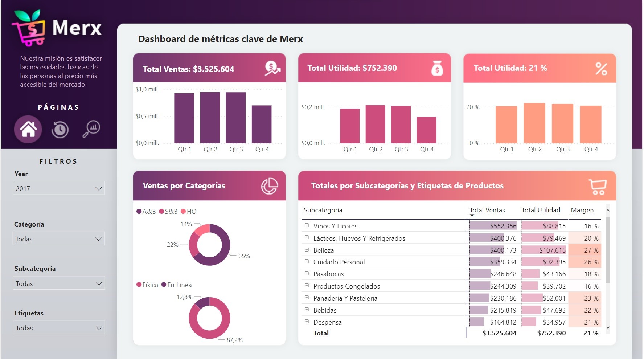Screen dimensions: 644x359
Task: Toggle the A&B legend item
Action: tap(146, 212)
